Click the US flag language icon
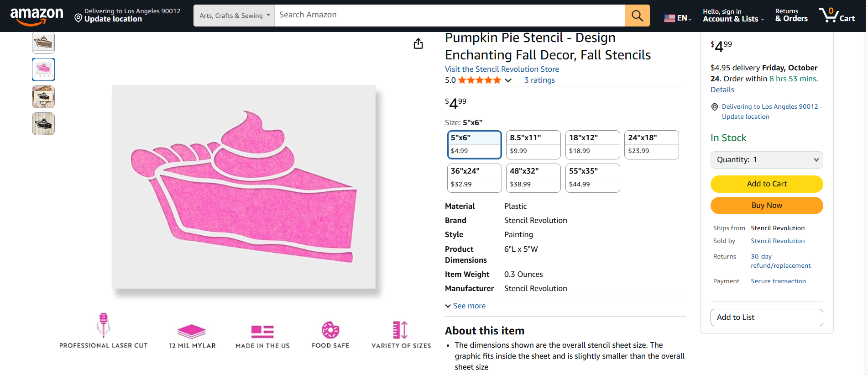This screenshot has height=376, width=868. point(669,18)
